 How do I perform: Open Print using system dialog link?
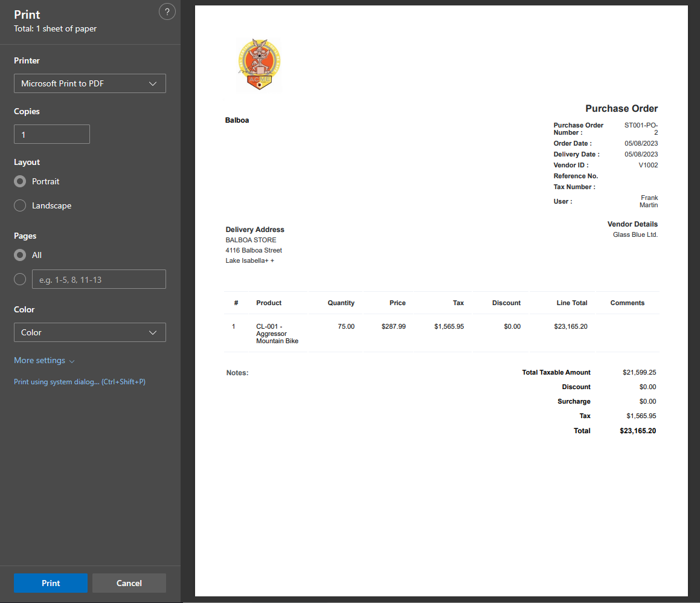(80, 382)
